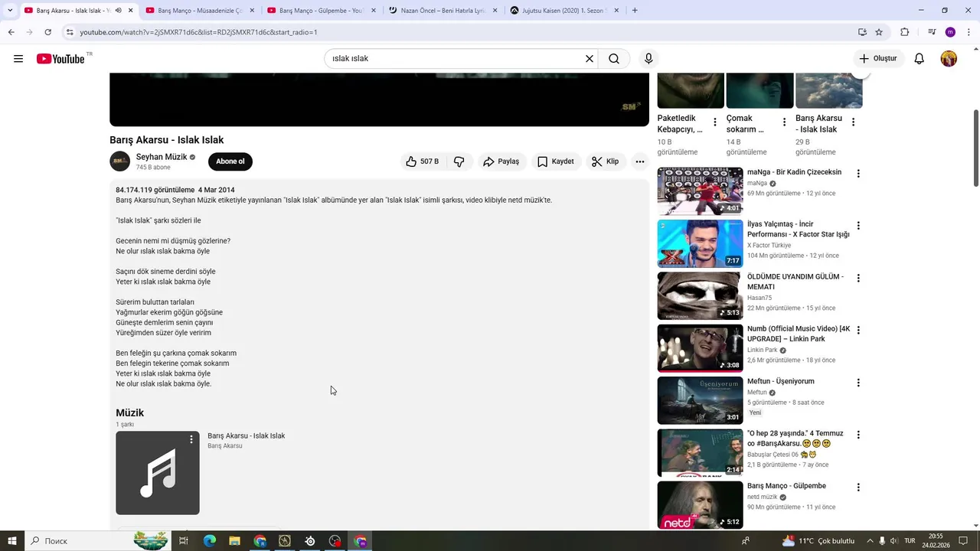Open maNga Bir Kadin Çizeceksin thumbnail
980x551 pixels.
tap(700, 191)
